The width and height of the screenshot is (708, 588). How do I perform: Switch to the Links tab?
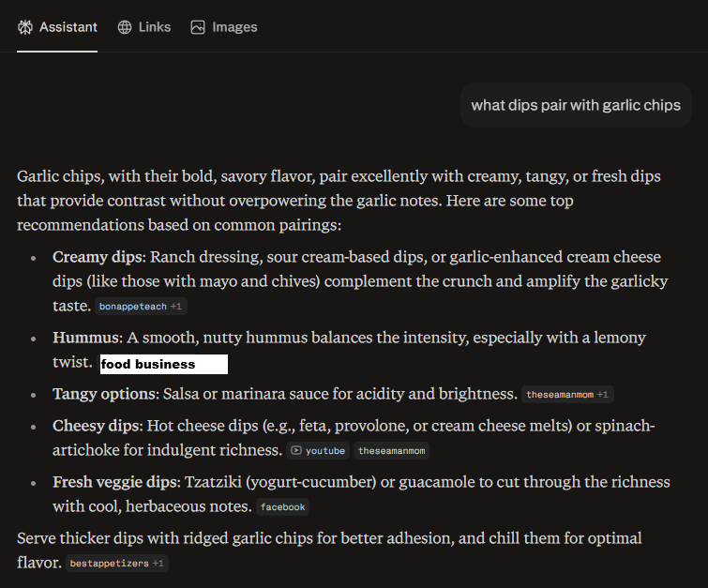(144, 27)
